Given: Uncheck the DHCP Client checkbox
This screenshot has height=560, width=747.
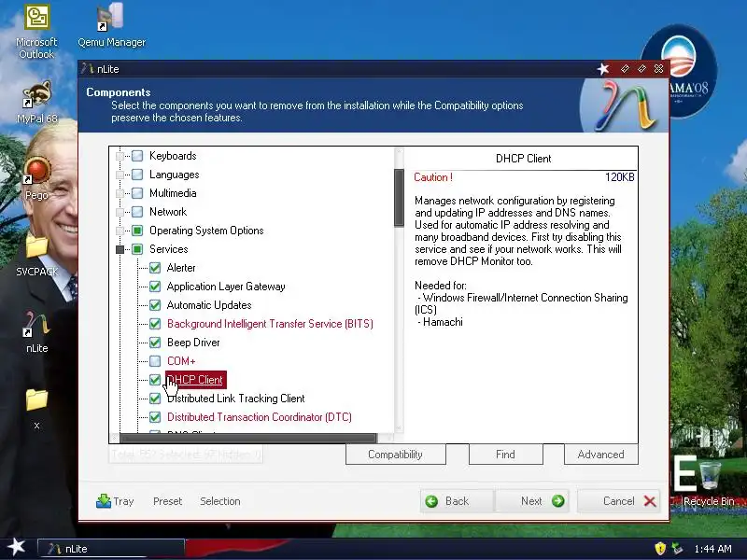Looking at the screenshot, I should click(x=155, y=380).
